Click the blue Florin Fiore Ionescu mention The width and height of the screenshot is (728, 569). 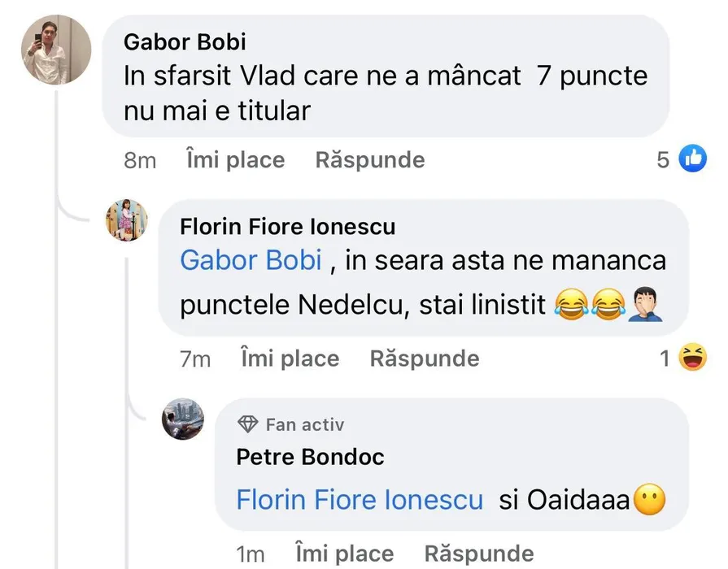(359, 500)
